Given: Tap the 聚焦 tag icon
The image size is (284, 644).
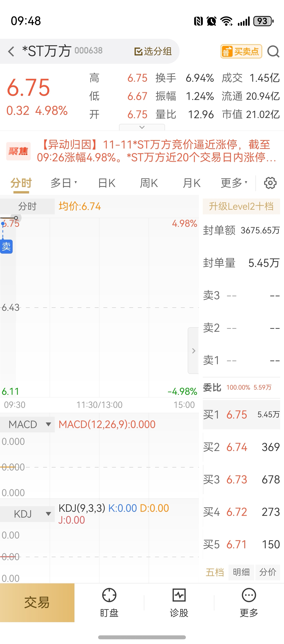Looking at the screenshot, I should point(18,151).
